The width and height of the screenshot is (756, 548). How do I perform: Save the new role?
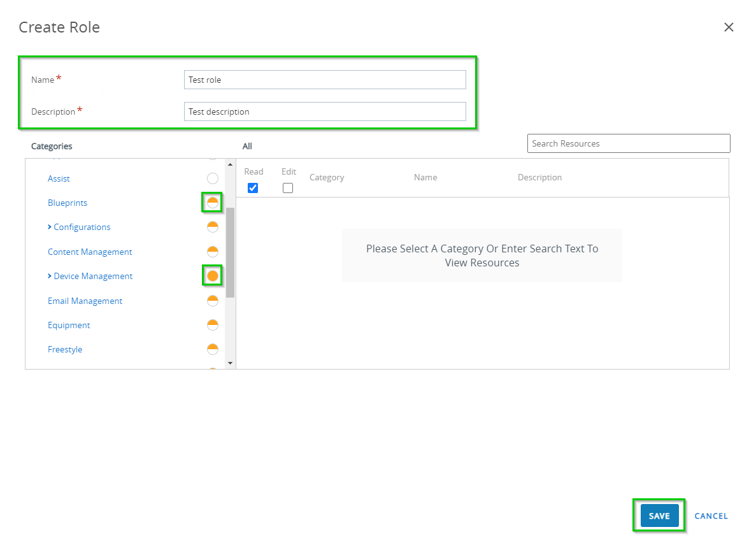point(659,516)
